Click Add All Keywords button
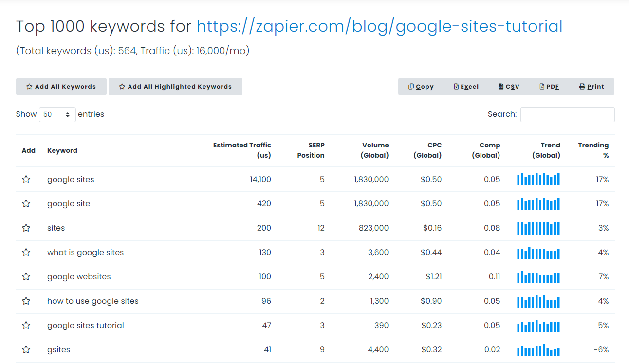629x364 pixels. point(61,87)
